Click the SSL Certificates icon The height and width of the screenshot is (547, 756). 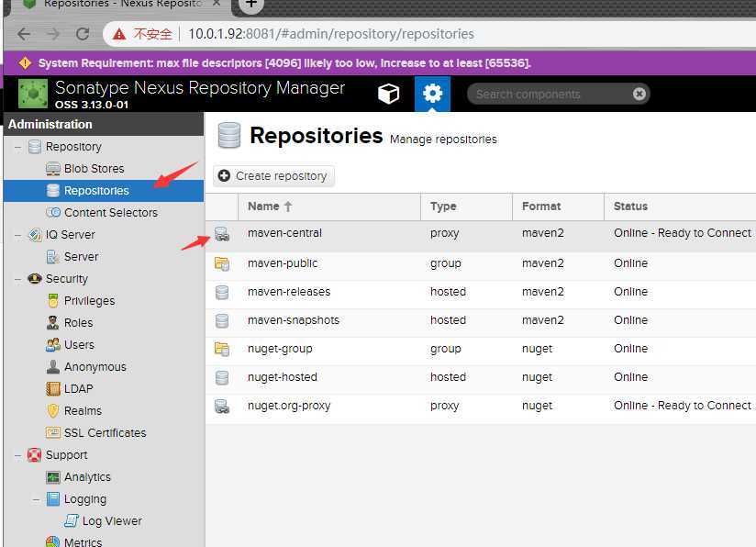[x=53, y=432]
